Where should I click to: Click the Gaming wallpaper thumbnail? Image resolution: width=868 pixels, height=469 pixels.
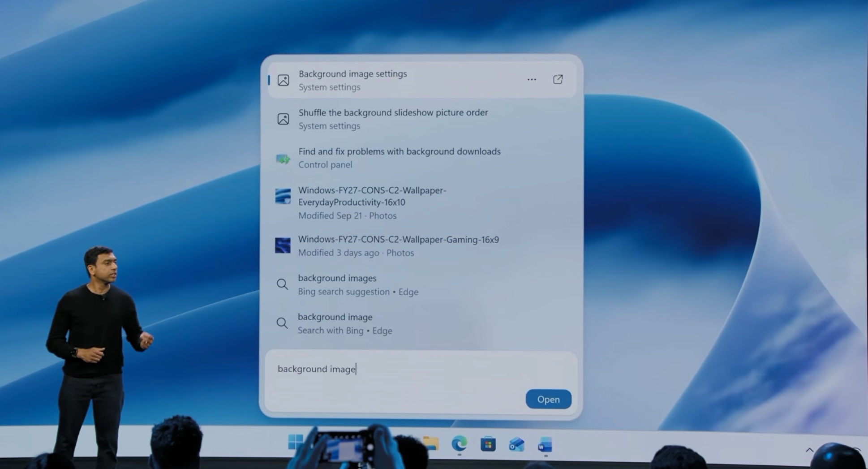coord(283,245)
